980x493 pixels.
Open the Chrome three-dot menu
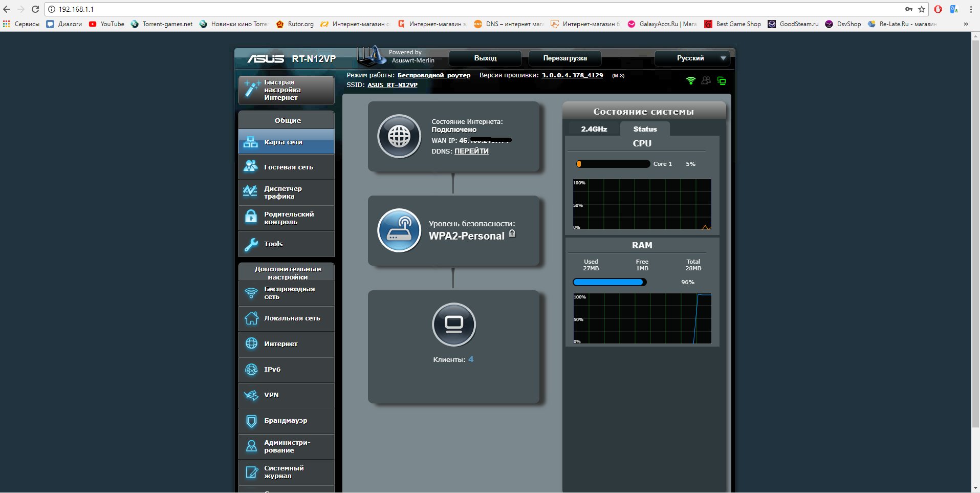coord(971,9)
